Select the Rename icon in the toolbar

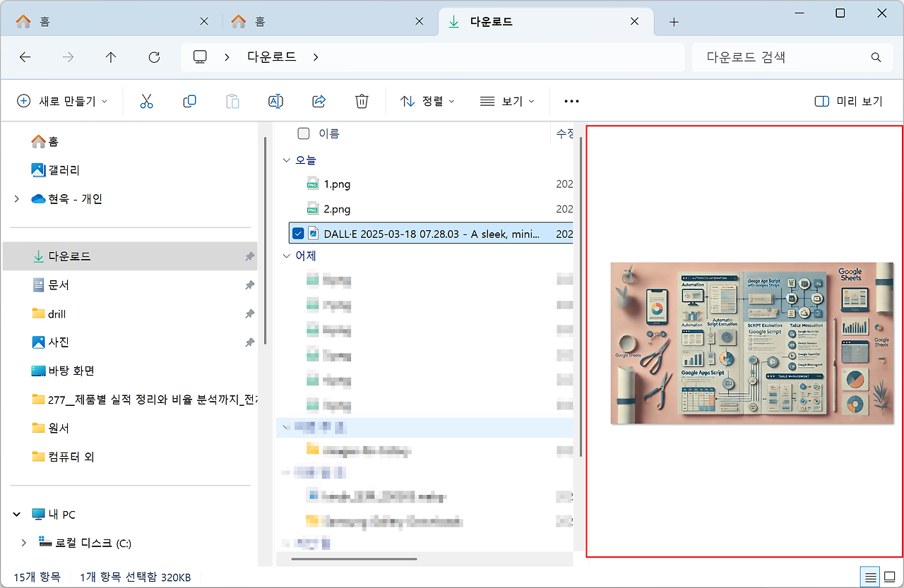275,101
